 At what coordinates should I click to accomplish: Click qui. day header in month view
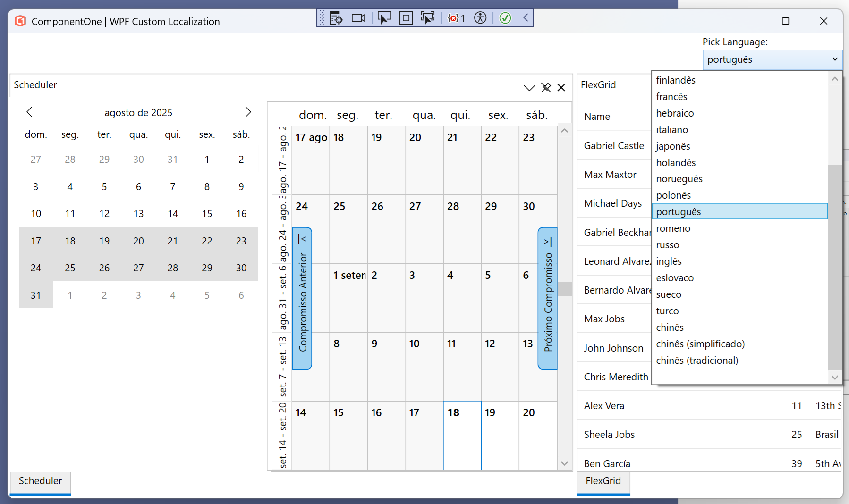(x=460, y=115)
